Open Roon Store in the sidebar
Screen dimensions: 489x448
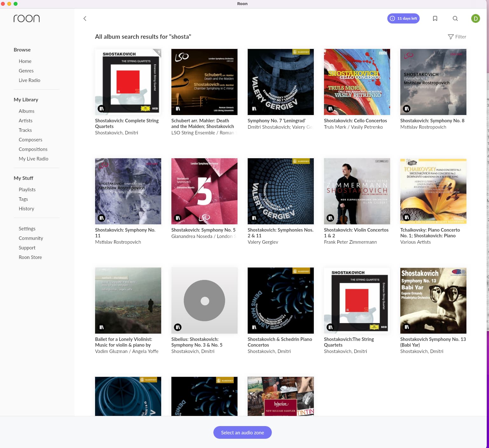(30, 257)
